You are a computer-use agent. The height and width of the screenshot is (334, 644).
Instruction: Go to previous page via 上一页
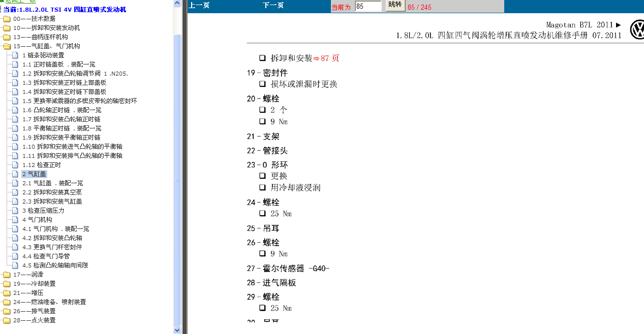pyautogui.click(x=199, y=6)
